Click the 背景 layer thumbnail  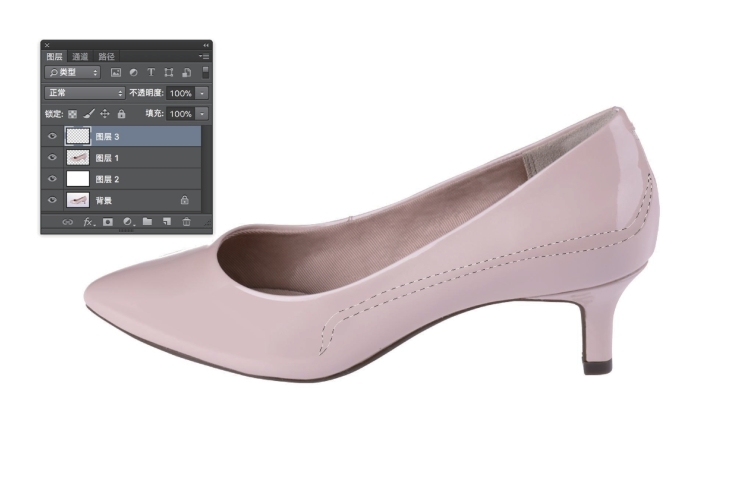tap(78, 200)
